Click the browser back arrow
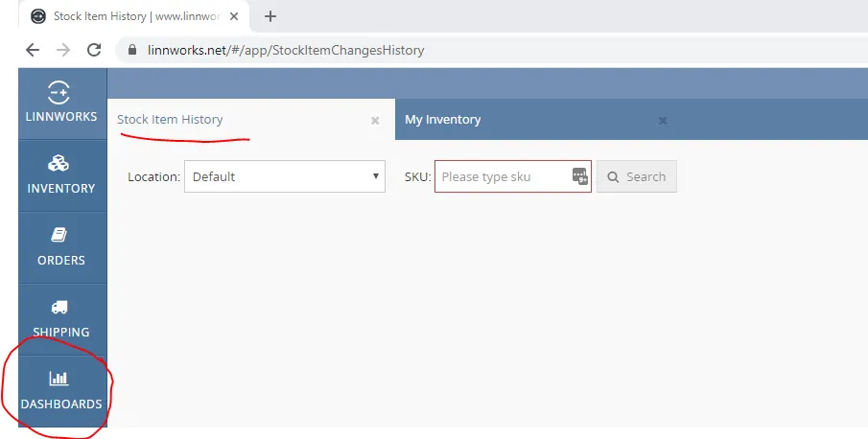 33,50
